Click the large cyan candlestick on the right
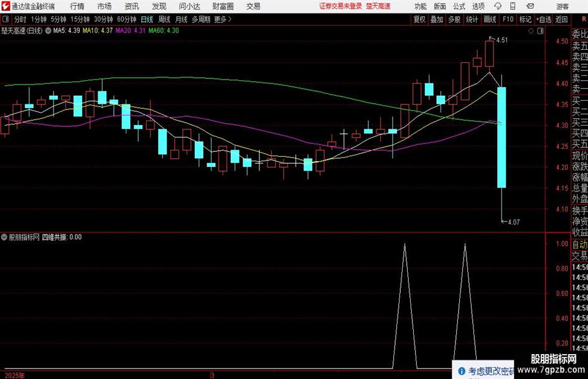 502,138
